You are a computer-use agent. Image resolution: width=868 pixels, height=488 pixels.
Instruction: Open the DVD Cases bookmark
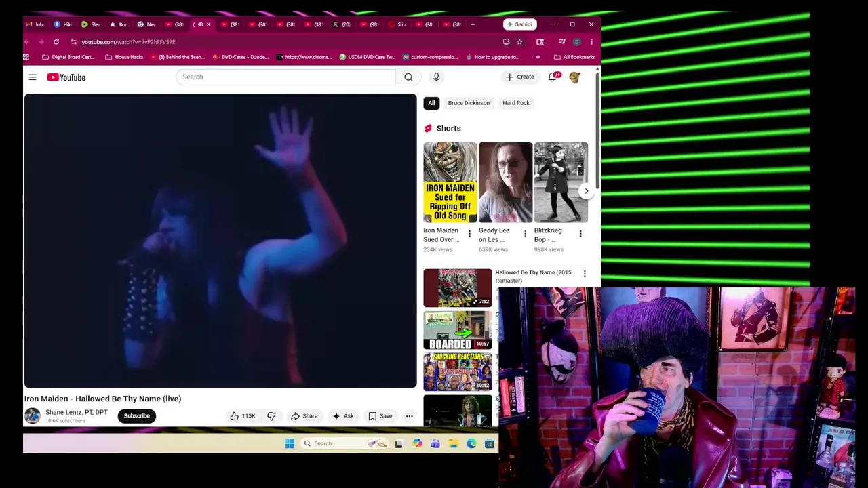coord(241,57)
